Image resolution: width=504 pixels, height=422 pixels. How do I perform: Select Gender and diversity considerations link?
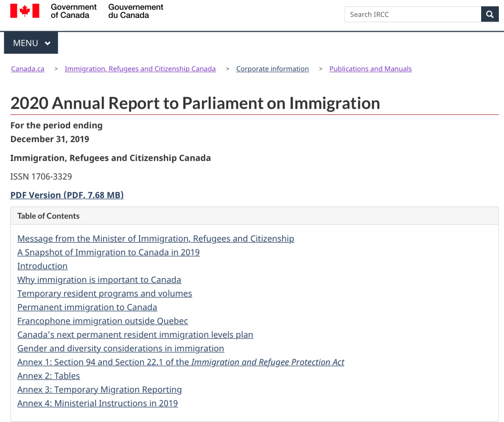click(x=120, y=349)
